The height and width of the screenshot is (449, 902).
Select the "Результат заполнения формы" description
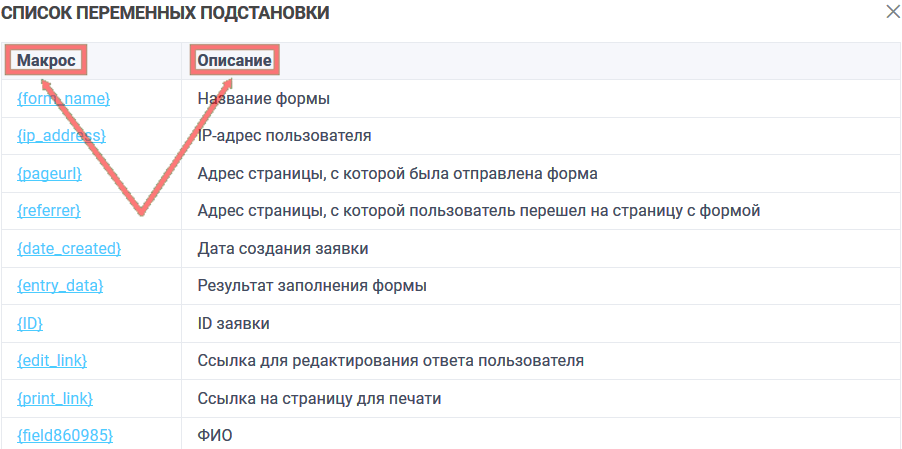pos(312,286)
